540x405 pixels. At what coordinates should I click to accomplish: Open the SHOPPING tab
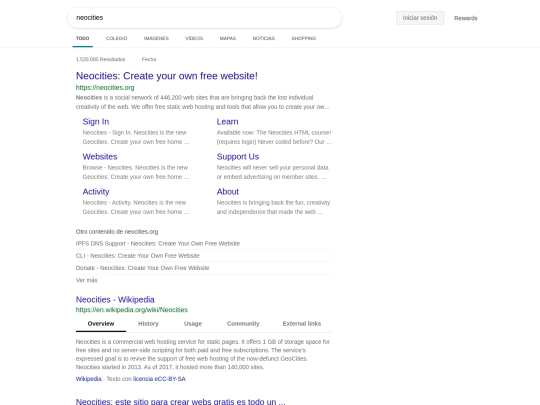304,38
